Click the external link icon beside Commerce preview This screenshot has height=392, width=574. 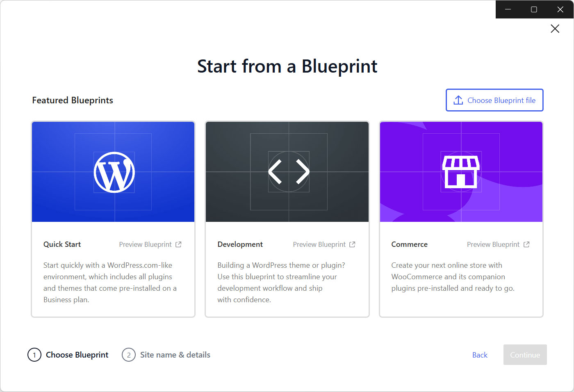[527, 244]
